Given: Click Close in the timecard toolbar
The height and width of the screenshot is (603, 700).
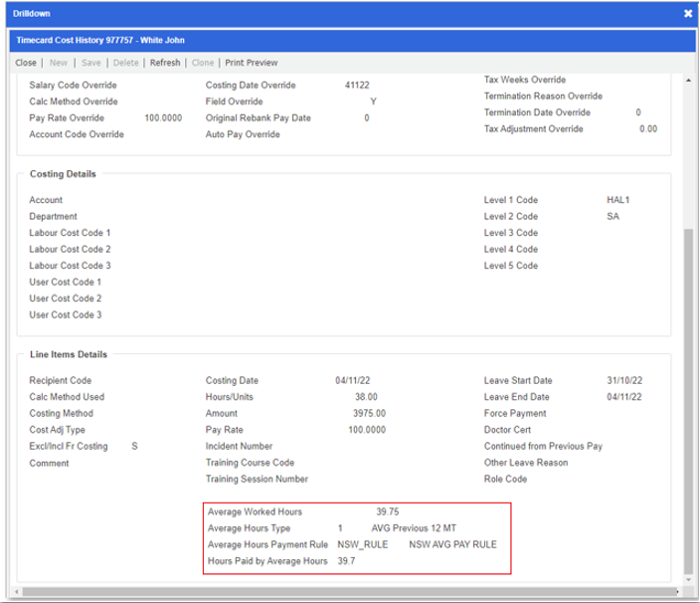Looking at the screenshot, I should tap(26, 63).
